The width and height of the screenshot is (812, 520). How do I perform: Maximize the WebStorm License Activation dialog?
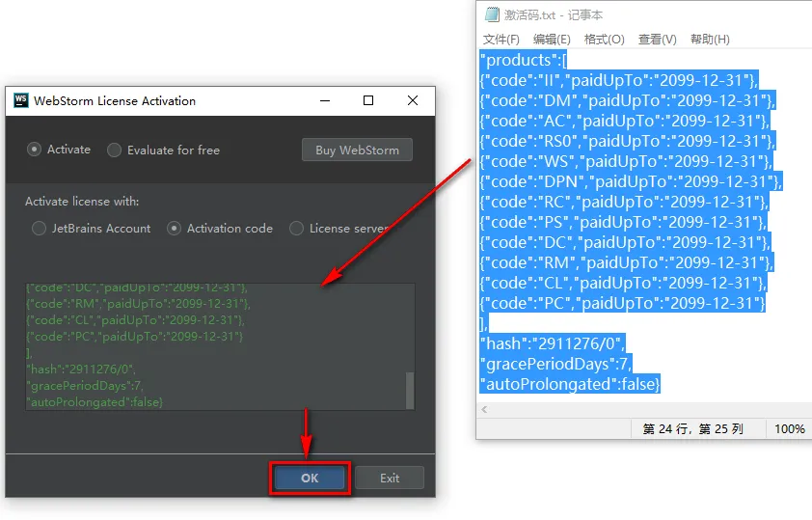(x=368, y=100)
